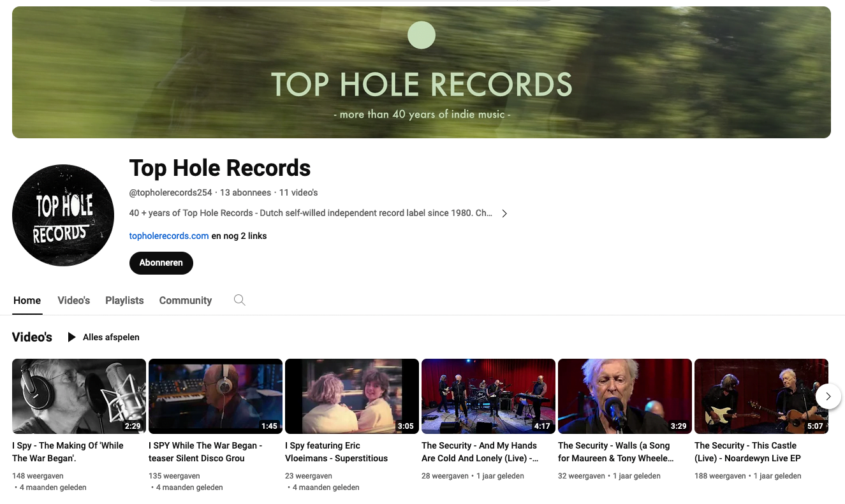The width and height of the screenshot is (845, 504).
Task: Click title 'I Spy - The Making Of While The War Began'
Action: pos(68,452)
